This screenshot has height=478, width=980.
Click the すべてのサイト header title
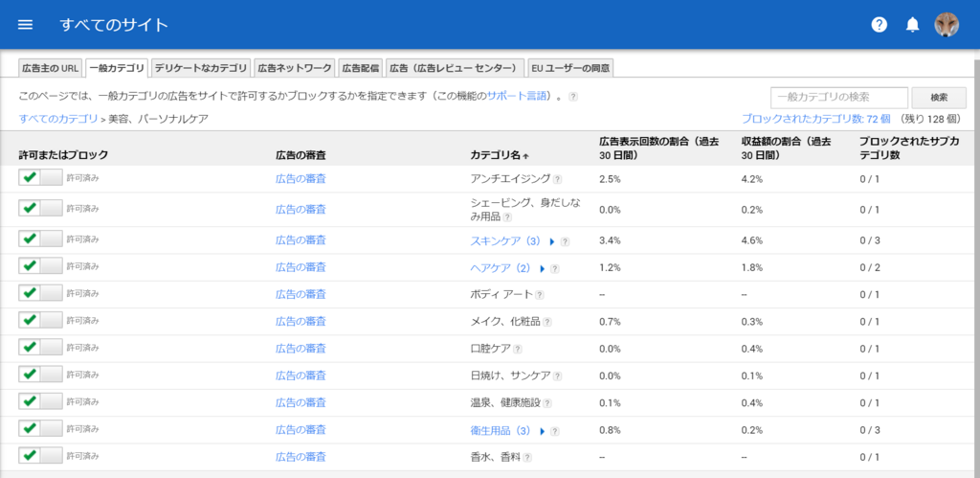(x=115, y=25)
